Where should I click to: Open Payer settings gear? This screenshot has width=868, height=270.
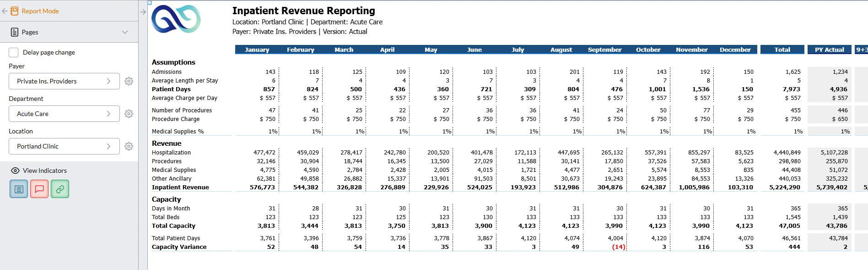129,81
